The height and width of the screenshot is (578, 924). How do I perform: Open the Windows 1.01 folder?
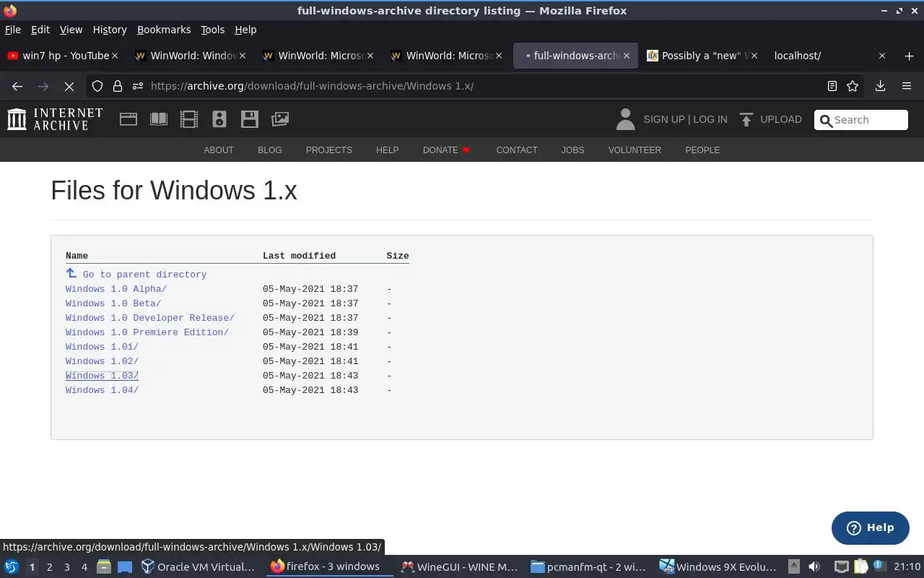(102, 347)
